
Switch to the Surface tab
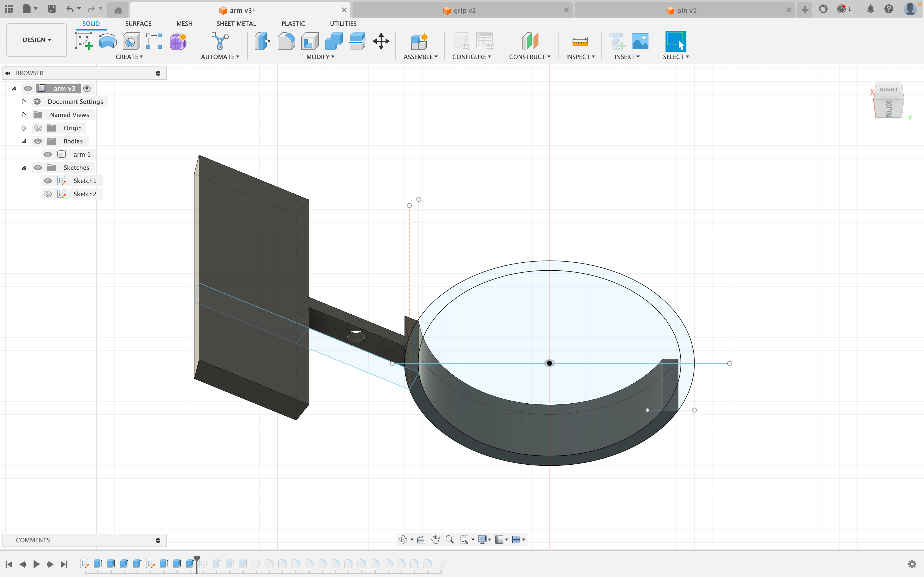click(138, 23)
